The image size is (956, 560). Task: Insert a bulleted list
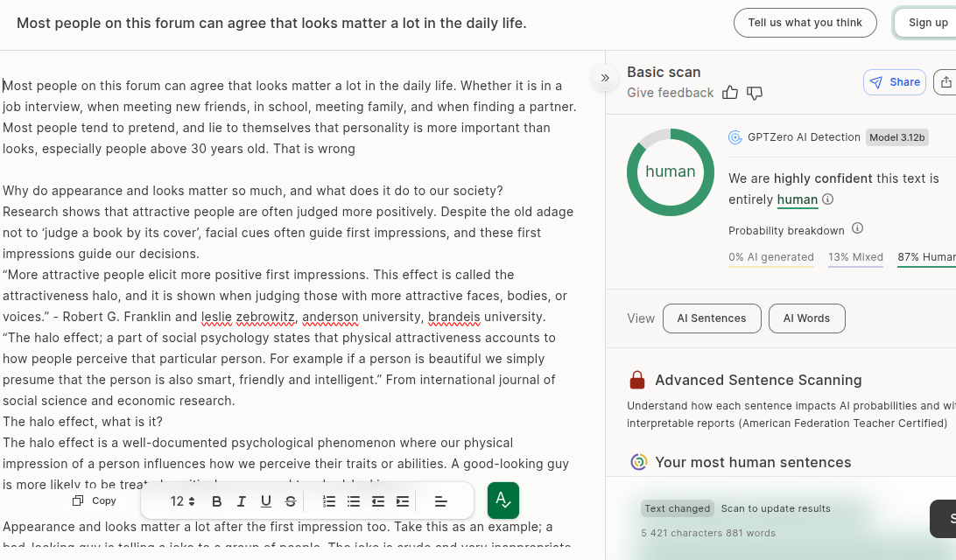pyautogui.click(x=354, y=501)
